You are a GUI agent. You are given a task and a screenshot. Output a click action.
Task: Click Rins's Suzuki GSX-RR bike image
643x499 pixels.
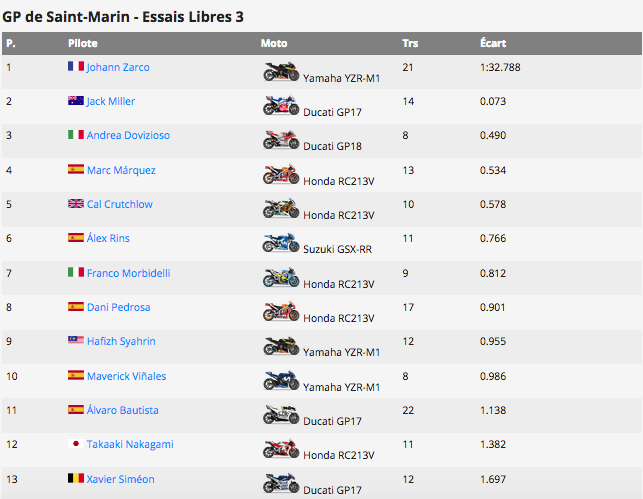281,243
